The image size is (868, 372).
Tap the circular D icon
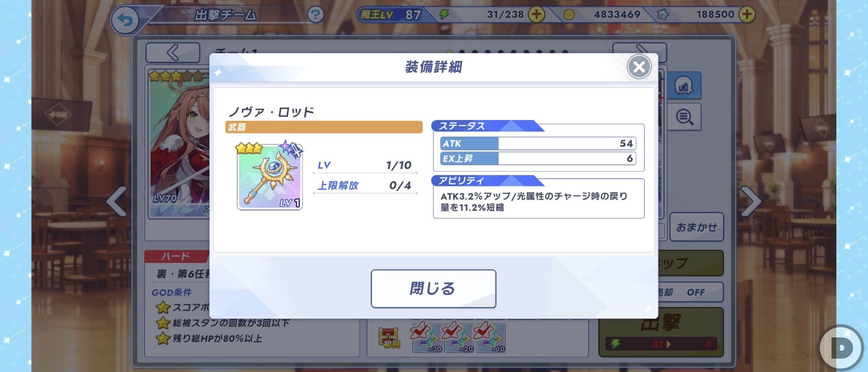(x=841, y=348)
